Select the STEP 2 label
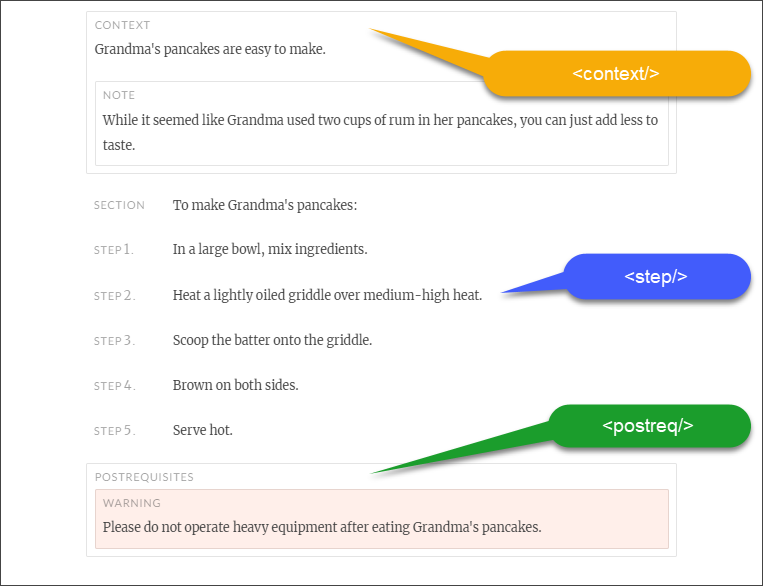This screenshot has height=586, width=763. pos(114,296)
